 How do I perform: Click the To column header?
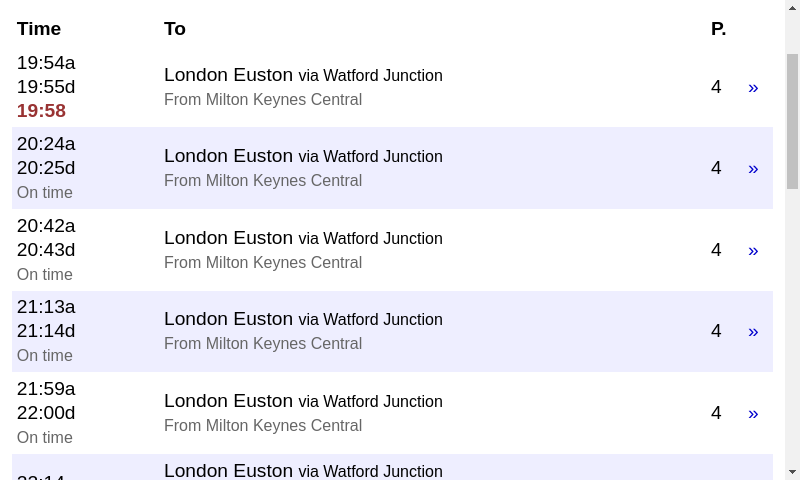(x=174, y=29)
